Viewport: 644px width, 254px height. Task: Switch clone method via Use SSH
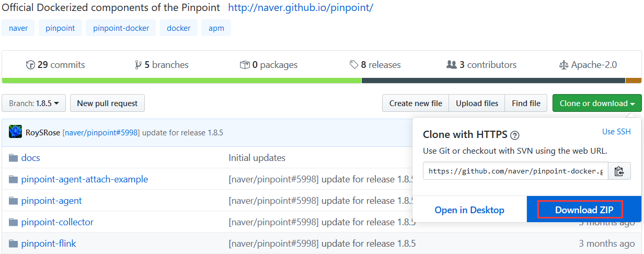[x=616, y=132]
